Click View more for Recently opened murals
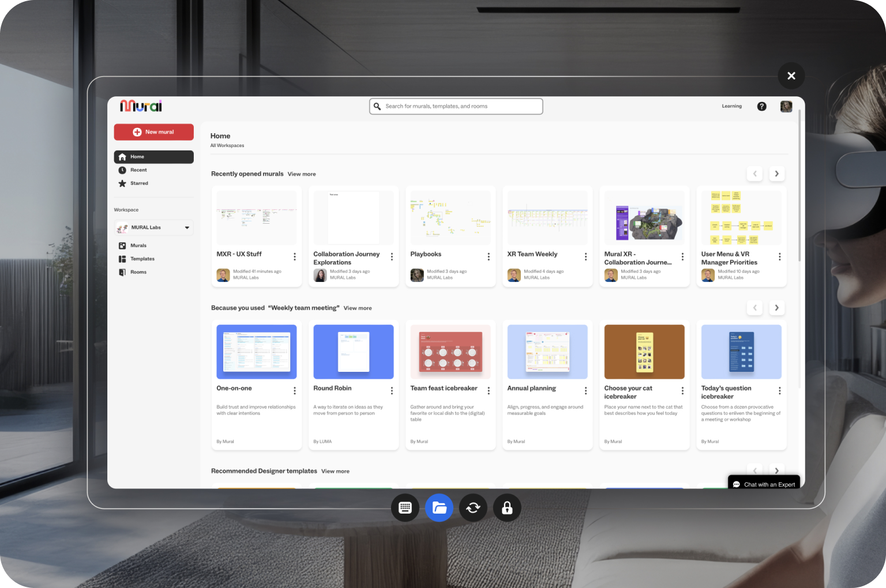 point(302,174)
